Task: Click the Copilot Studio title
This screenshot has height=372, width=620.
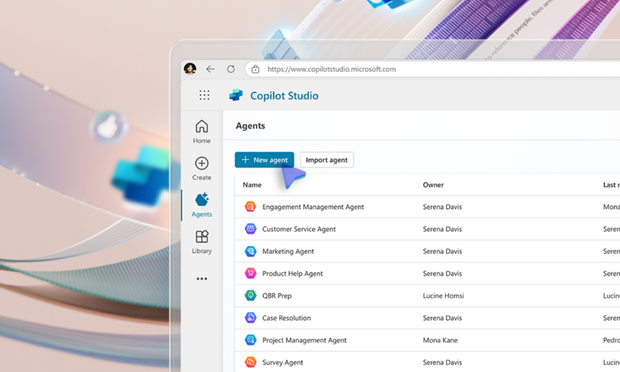Action: 284,96
